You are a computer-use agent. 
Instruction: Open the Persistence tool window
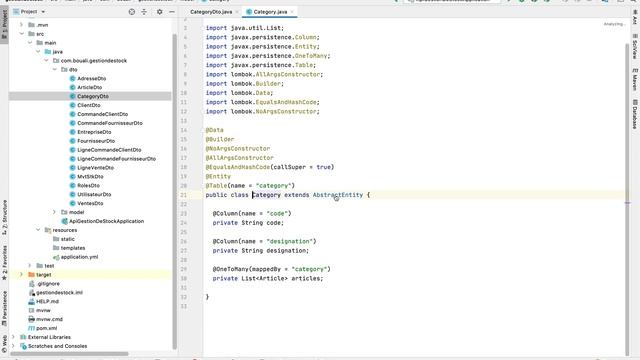(x=4, y=308)
